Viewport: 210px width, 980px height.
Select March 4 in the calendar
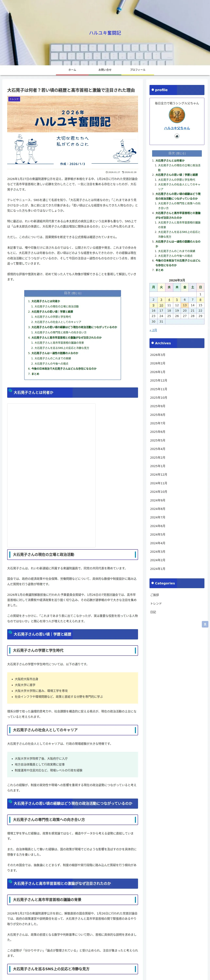pyautogui.click(x=169, y=300)
